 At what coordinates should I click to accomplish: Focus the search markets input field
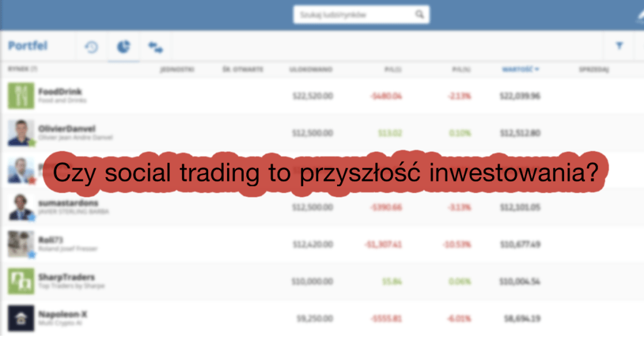361,14
